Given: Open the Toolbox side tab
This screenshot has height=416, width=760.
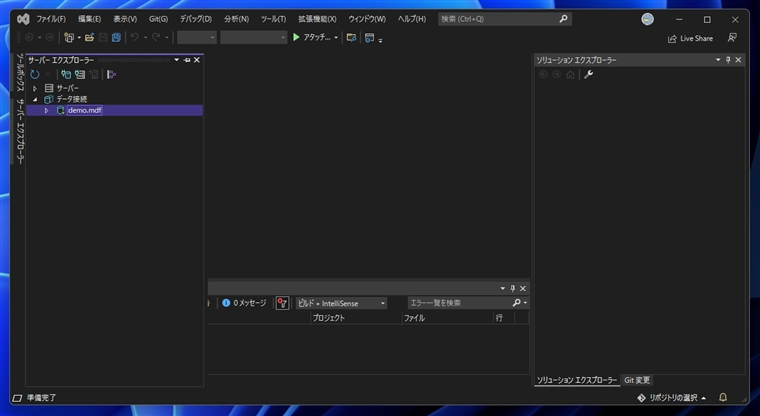Looking at the screenshot, I should [x=20, y=72].
